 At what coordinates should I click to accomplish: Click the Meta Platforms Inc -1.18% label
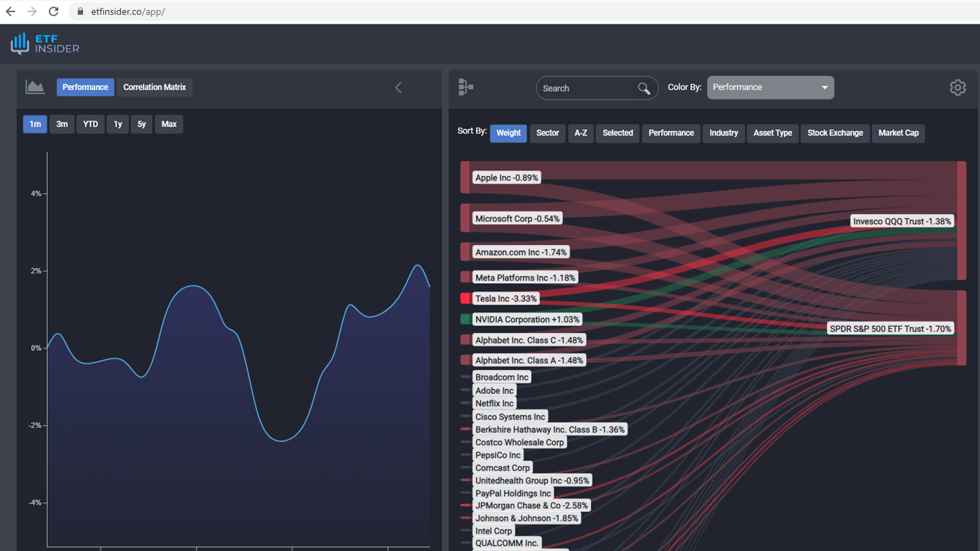click(x=526, y=278)
